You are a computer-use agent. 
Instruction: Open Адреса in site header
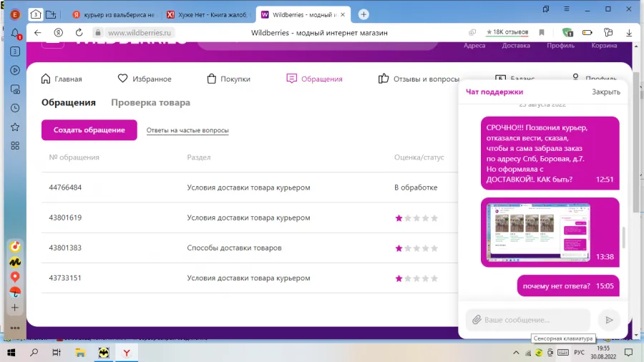[x=474, y=46]
